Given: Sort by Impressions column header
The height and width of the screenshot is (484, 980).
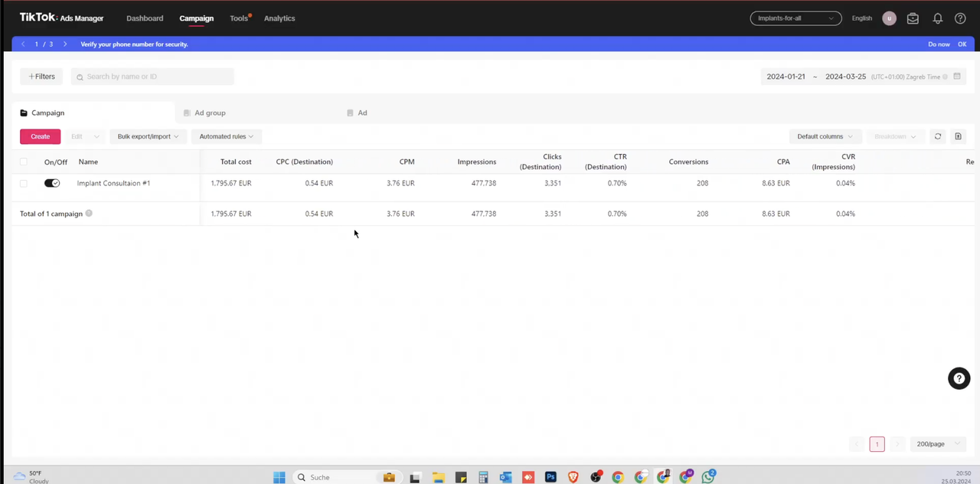Looking at the screenshot, I should point(477,162).
